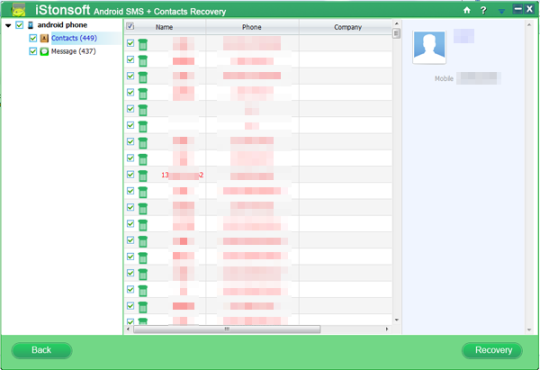Select the contact name starting with 13
This screenshot has width=540, height=370.
[x=182, y=175]
